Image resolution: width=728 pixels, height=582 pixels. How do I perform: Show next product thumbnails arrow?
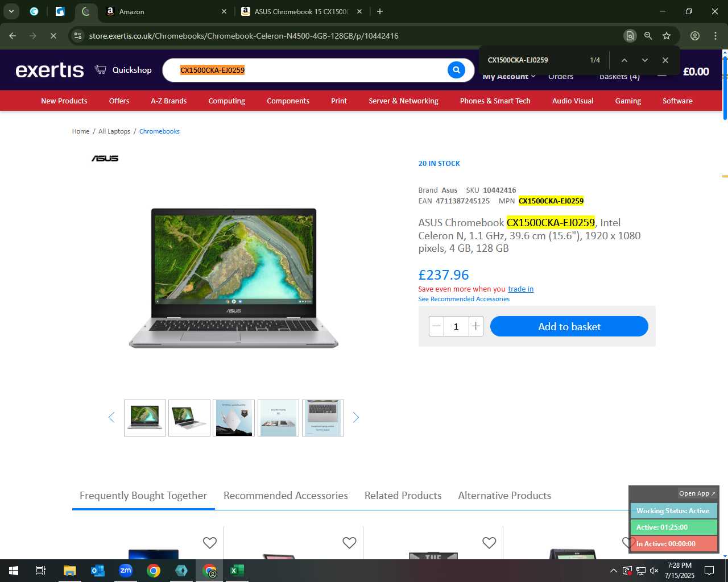tap(356, 418)
